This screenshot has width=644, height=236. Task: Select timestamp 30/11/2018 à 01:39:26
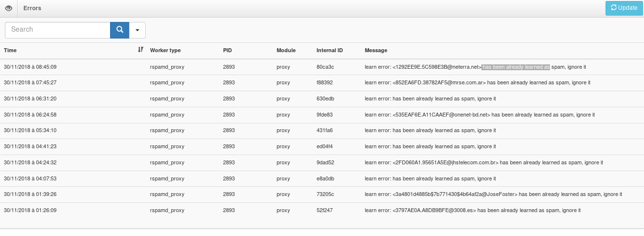point(30,195)
